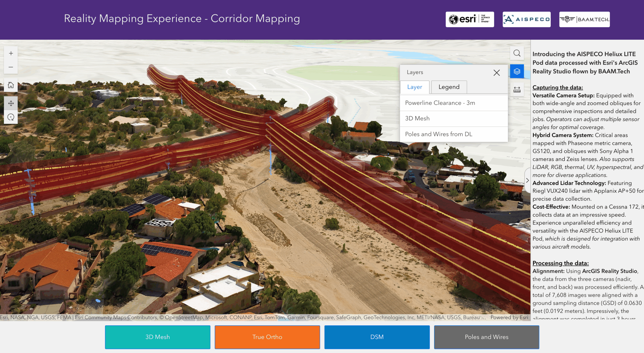Activate the rotate view tool
Viewport: 644px width, 353px height.
tap(11, 117)
